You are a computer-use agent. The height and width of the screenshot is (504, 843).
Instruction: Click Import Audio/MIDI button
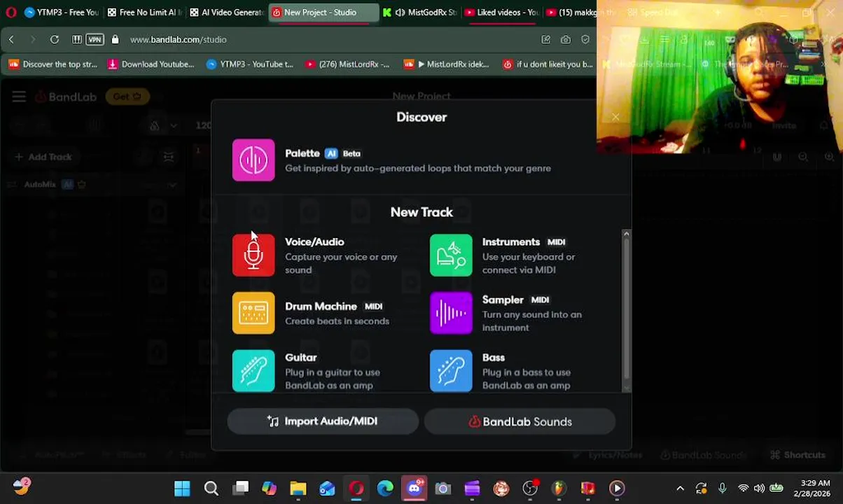coord(323,421)
